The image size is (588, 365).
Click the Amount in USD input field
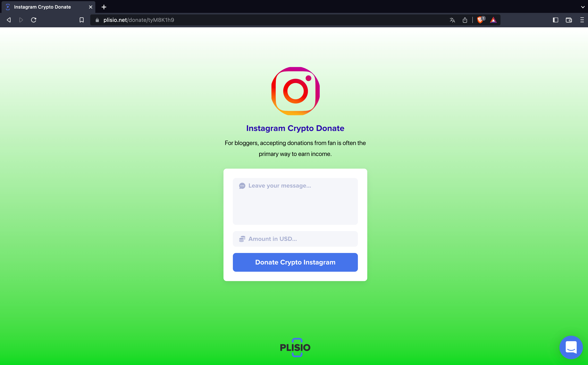tap(295, 239)
